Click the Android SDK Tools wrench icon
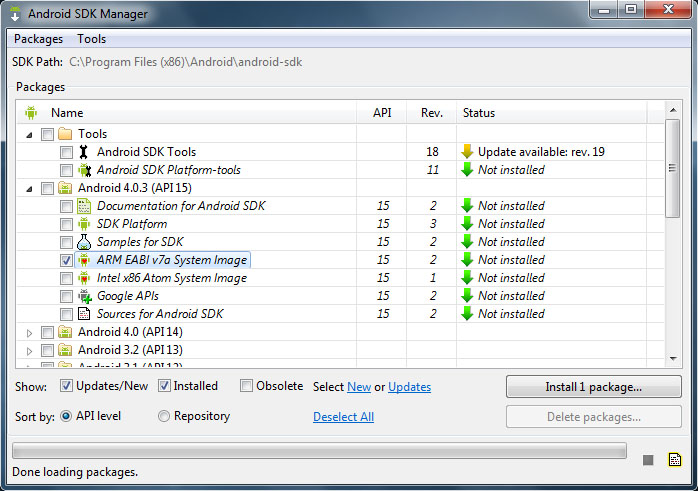Image resolution: width=698 pixels, height=491 pixels. 83,152
